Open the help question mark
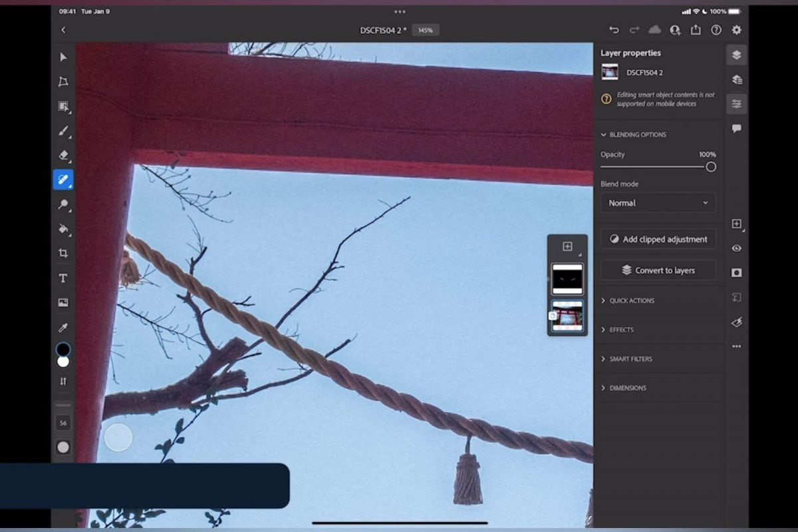 coord(716,30)
